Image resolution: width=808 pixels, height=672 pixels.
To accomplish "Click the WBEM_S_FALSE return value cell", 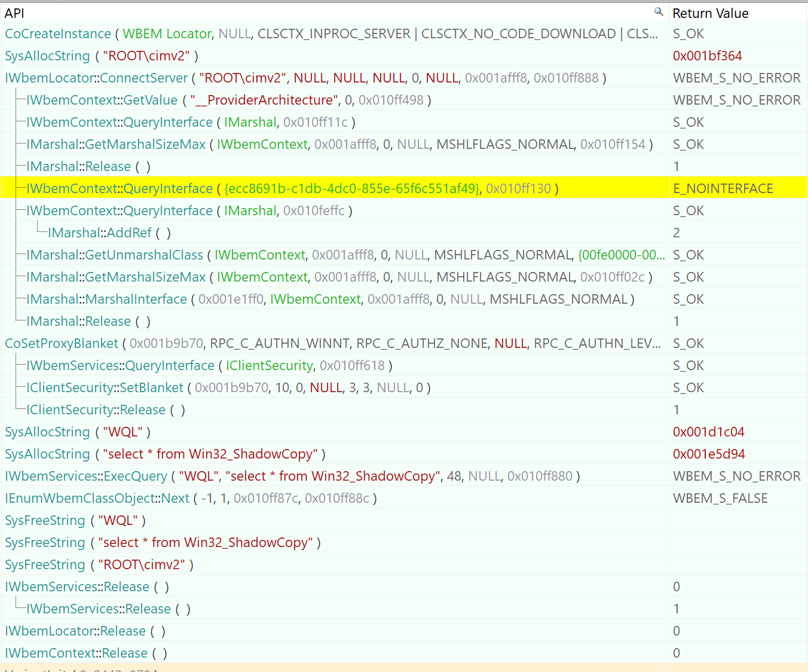I will [720, 499].
